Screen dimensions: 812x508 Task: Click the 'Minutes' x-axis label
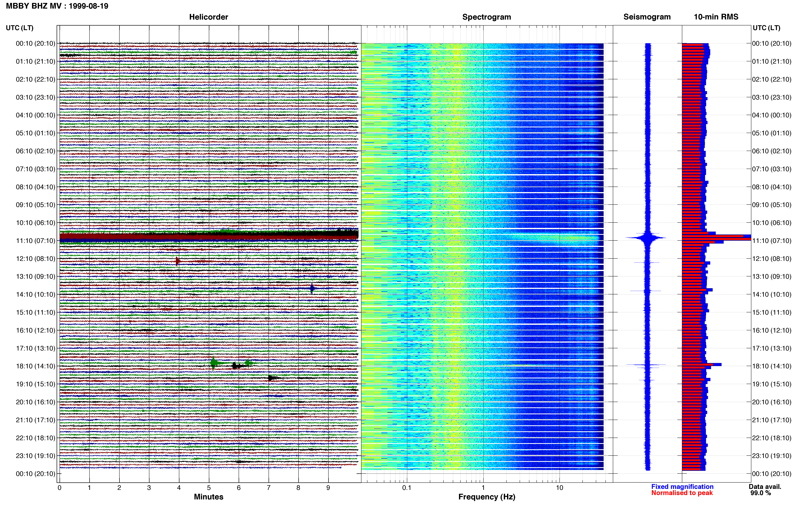click(x=209, y=497)
